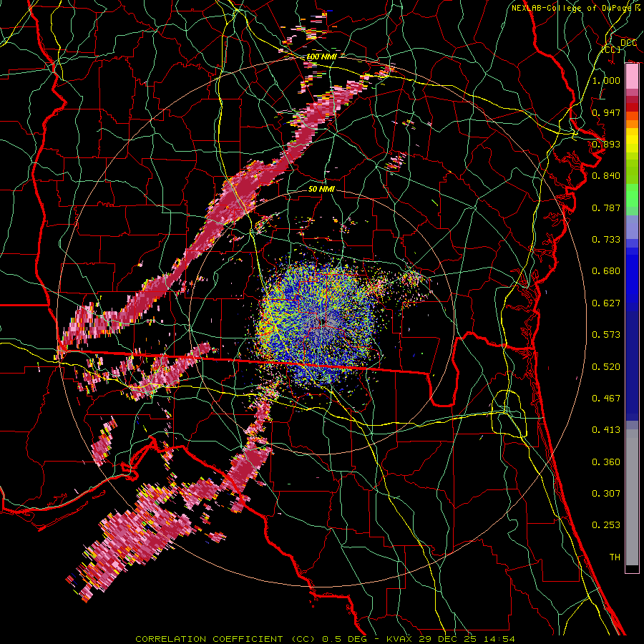
Task: Click the 0.840 legend value
Action: [x=606, y=175]
